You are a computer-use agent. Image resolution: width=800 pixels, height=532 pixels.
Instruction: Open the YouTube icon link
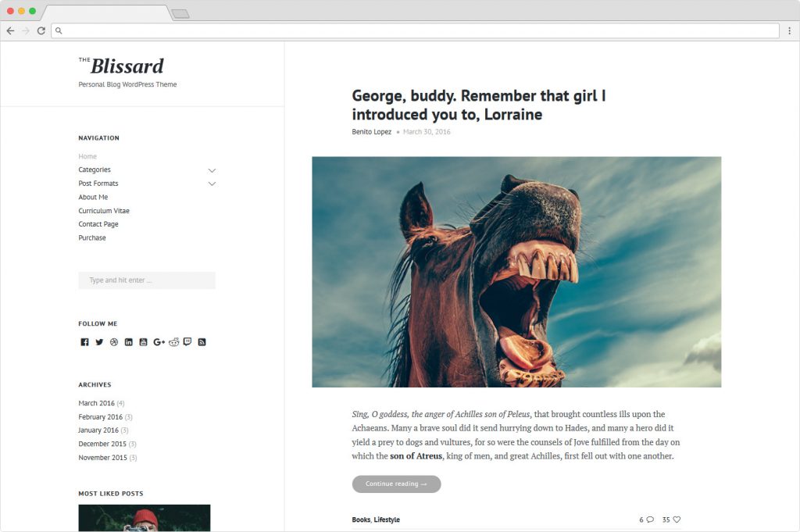tap(144, 342)
